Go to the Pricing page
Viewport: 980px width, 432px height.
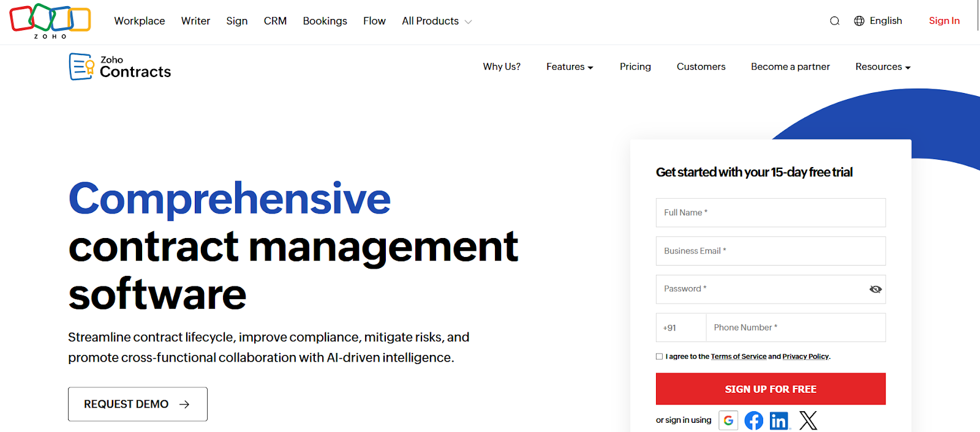(x=635, y=67)
